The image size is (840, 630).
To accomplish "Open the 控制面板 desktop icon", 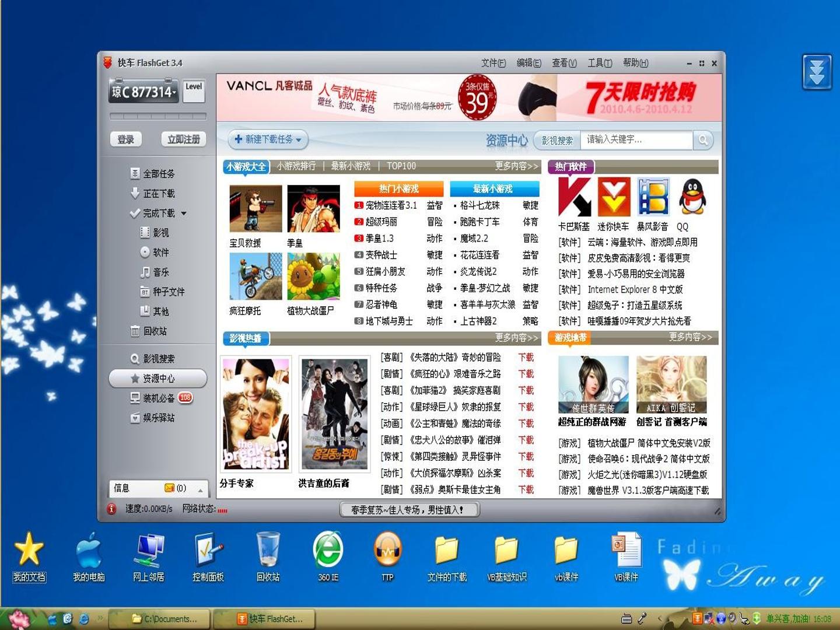I will pos(208,557).
